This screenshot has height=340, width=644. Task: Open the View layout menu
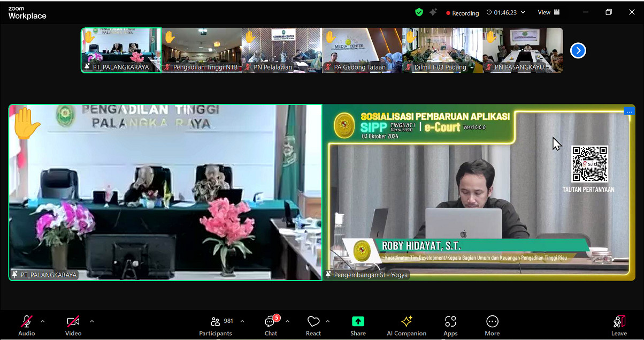[549, 12]
